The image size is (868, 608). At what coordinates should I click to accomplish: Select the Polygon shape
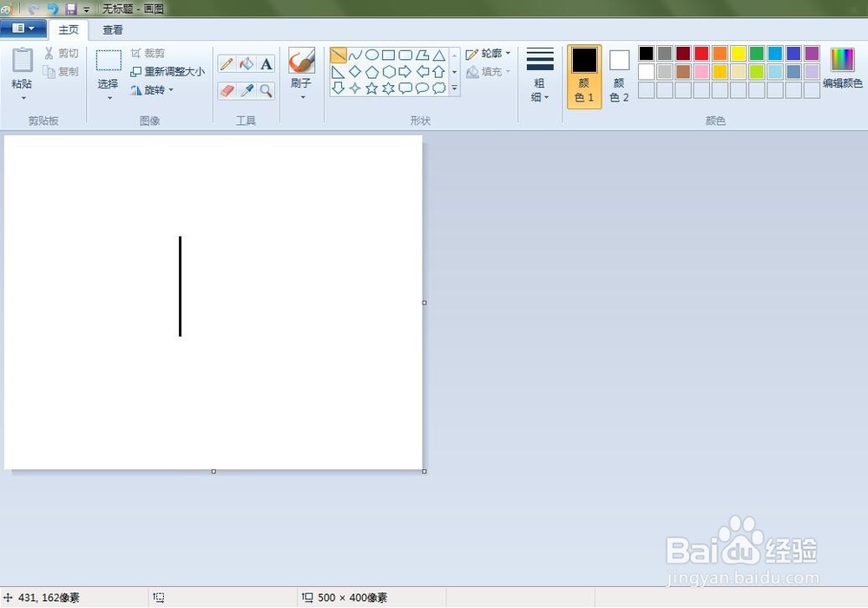(423, 55)
